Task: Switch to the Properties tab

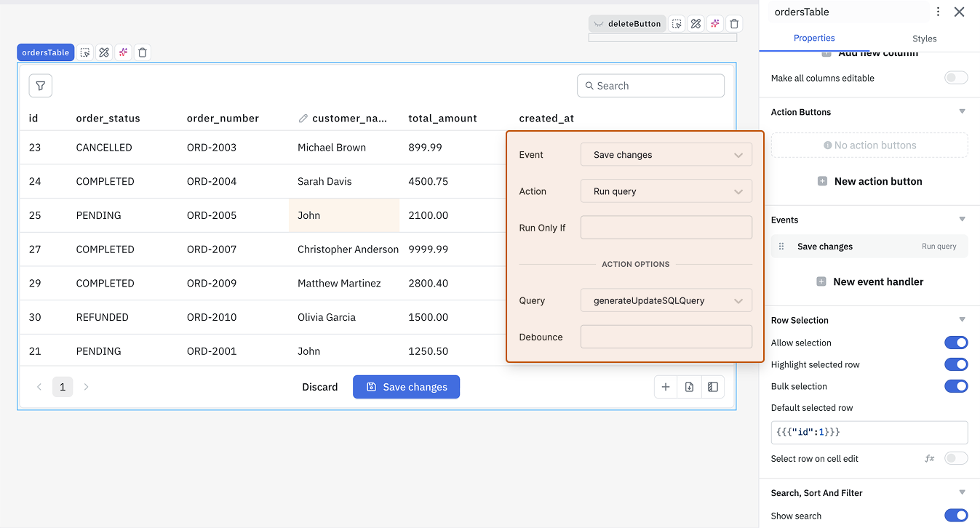Action: coord(814,39)
